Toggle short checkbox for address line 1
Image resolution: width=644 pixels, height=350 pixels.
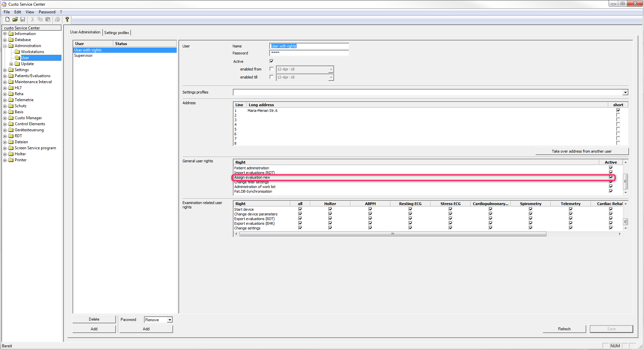[x=618, y=110]
